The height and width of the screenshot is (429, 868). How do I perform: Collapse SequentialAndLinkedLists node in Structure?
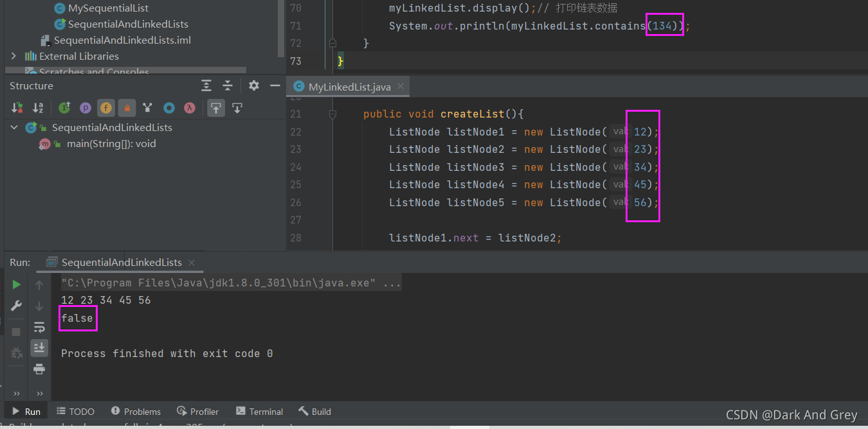tap(14, 127)
